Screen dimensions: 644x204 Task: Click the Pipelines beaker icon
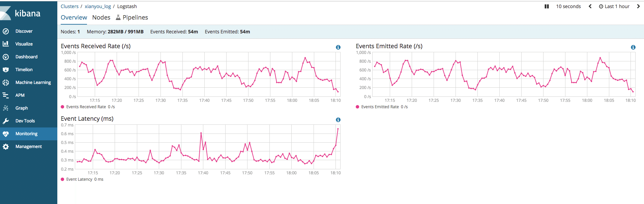[118, 18]
